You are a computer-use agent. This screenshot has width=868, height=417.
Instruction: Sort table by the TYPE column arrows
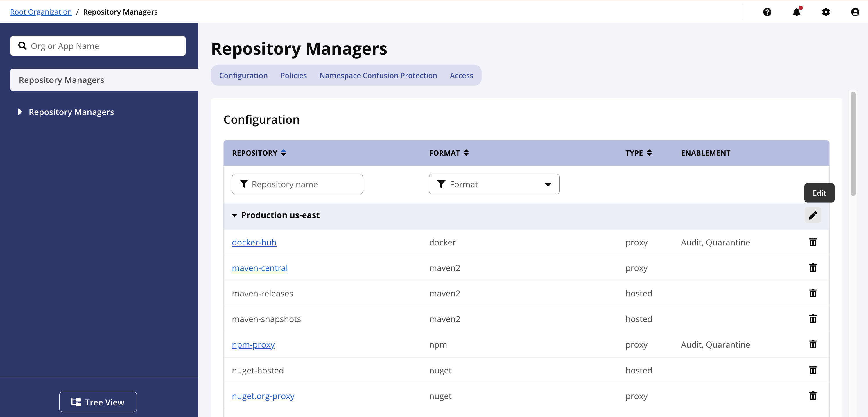[x=649, y=153]
